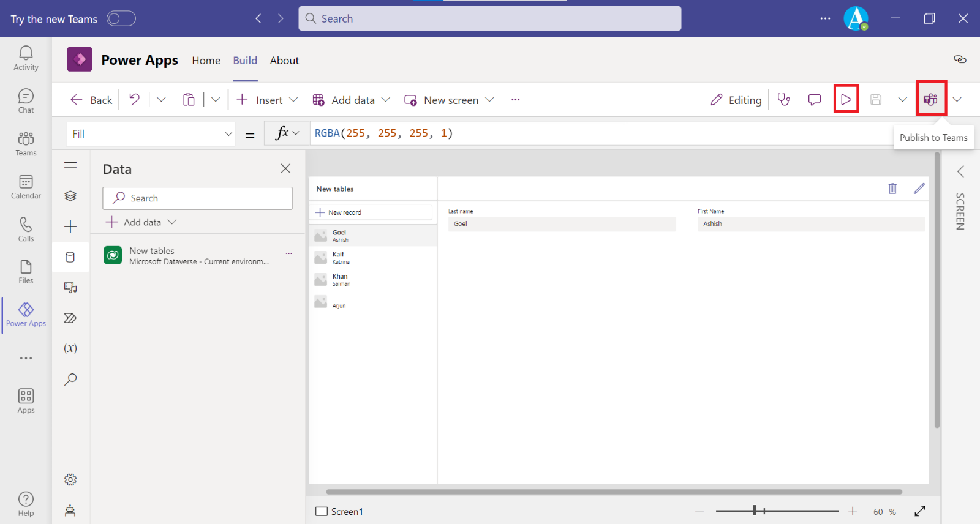Click the Data panel Search field

click(x=197, y=198)
